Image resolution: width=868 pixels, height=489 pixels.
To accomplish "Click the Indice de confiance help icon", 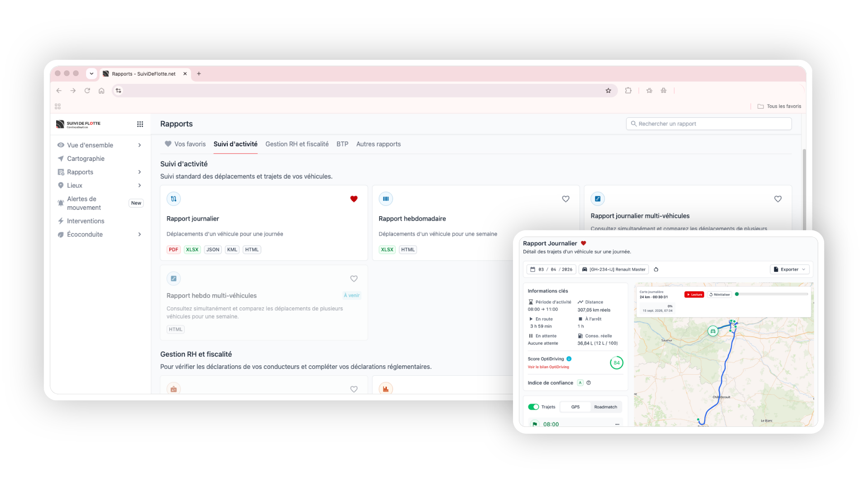I will pos(589,383).
